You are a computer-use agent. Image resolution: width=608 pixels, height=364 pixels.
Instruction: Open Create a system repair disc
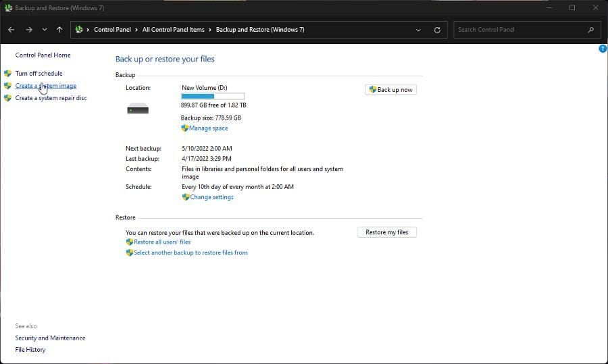[x=51, y=98]
